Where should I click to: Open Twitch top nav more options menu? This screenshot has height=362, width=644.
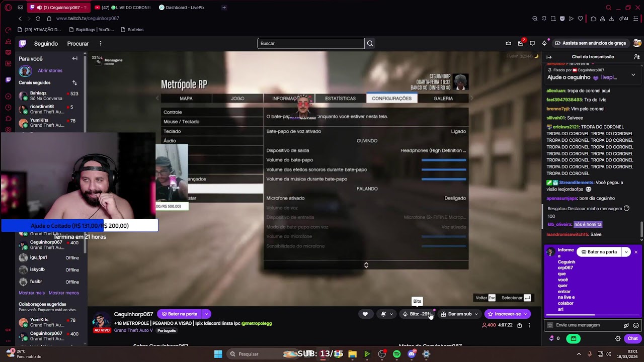click(101, 44)
